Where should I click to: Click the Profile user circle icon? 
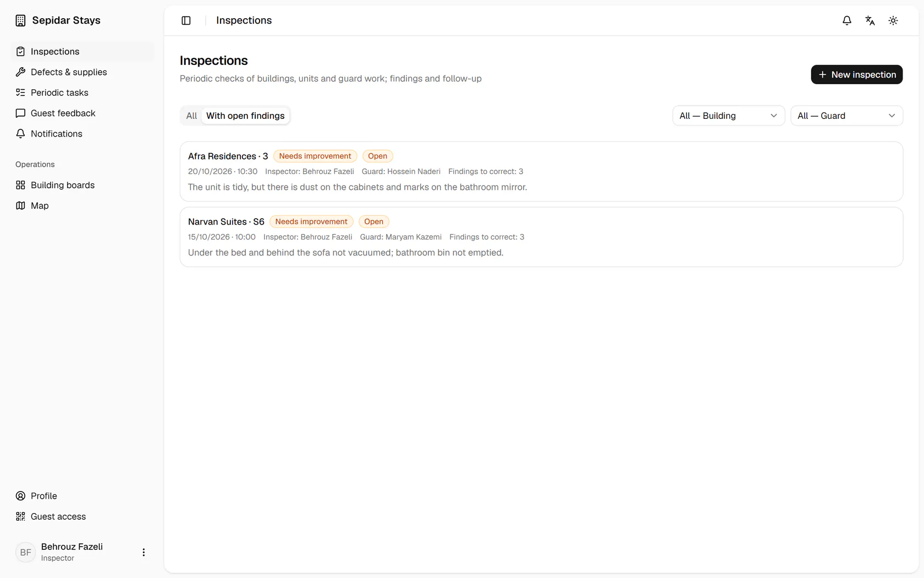20,496
